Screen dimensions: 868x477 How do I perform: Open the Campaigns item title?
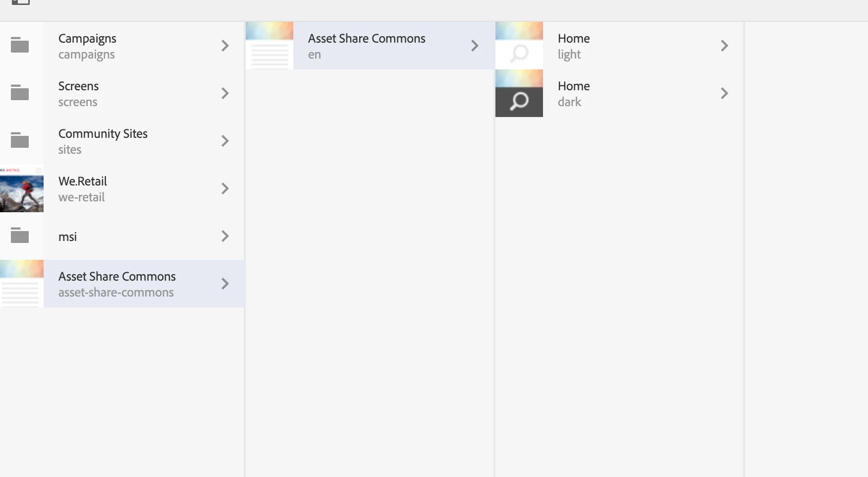click(87, 39)
